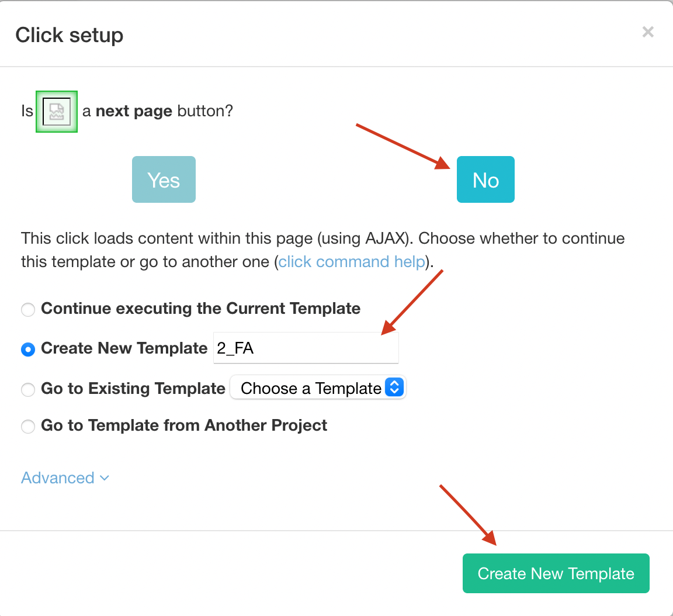
Task: Select the "Create New Template" radio option
Action: 27,349
